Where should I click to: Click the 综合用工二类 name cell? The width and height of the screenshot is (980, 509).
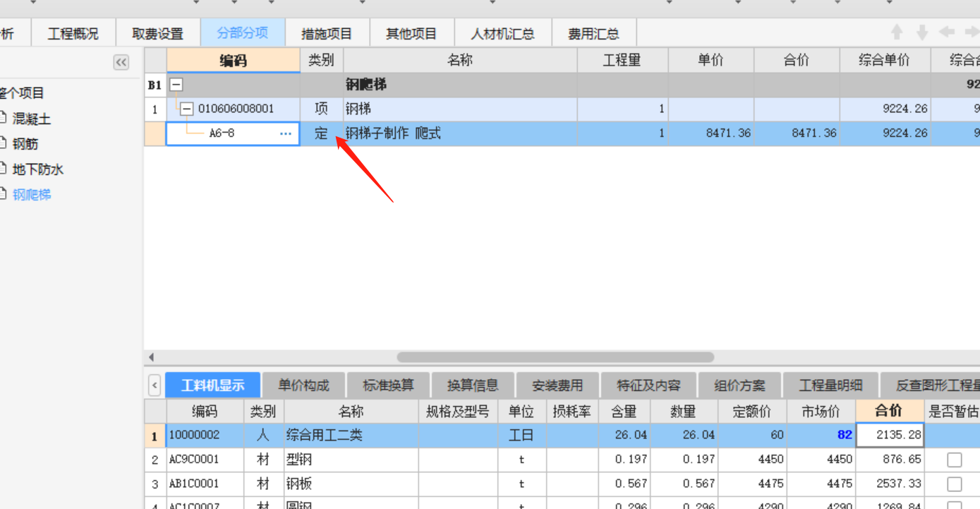tap(351, 435)
